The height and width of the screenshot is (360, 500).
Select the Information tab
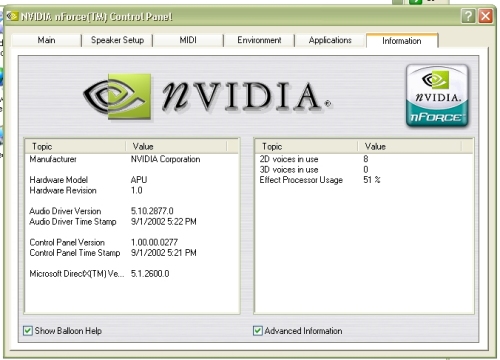(x=402, y=41)
